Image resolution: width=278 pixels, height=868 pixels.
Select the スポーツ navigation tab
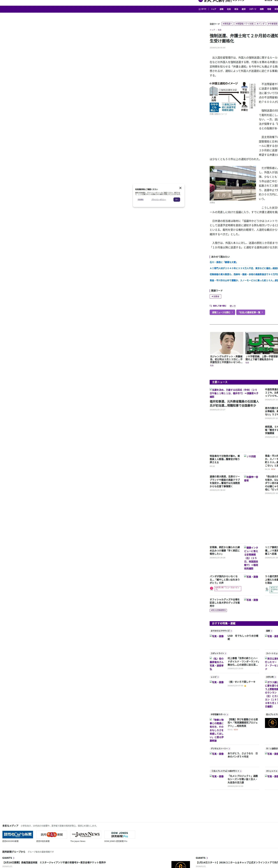[x=252, y=9]
